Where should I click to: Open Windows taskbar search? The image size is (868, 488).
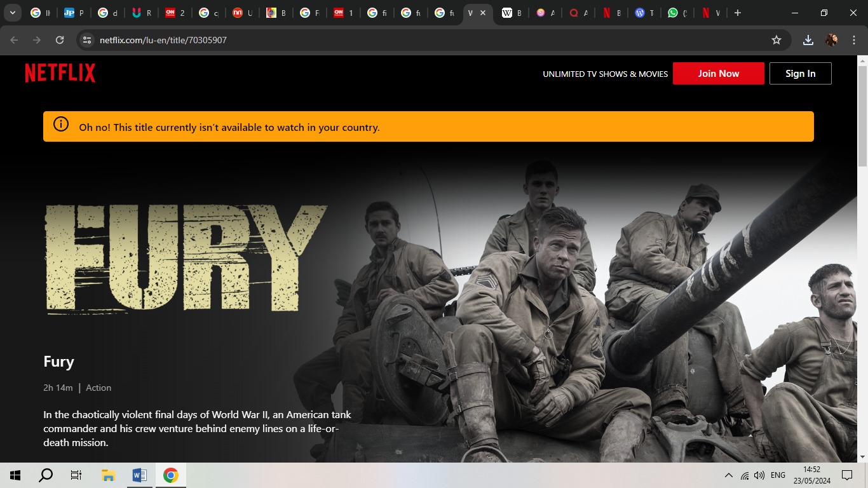click(46, 475)
